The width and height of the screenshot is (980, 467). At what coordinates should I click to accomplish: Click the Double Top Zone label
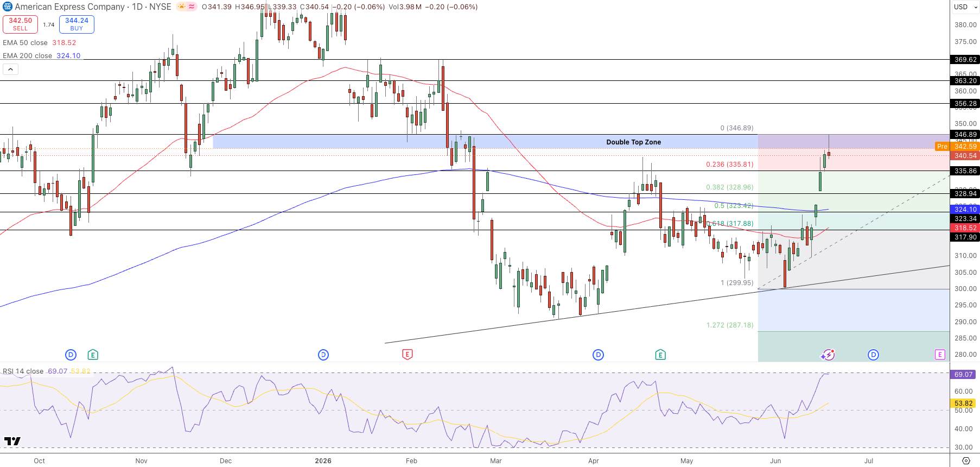633,142
